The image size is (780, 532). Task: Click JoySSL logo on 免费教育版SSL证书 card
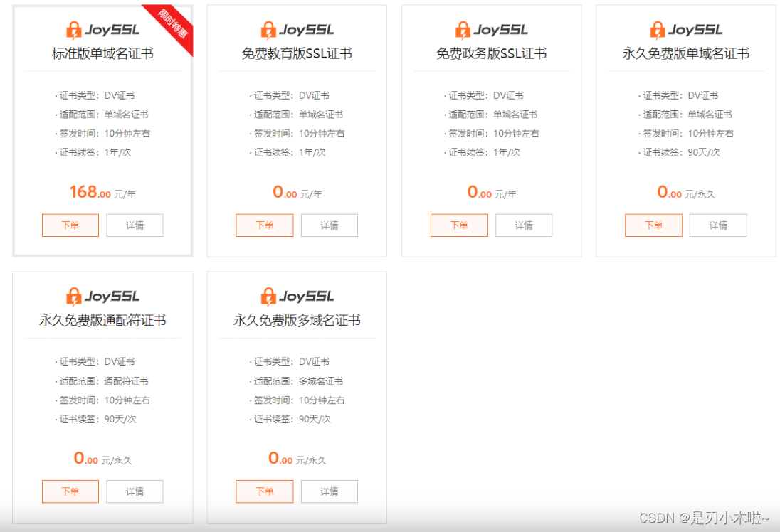297,30
